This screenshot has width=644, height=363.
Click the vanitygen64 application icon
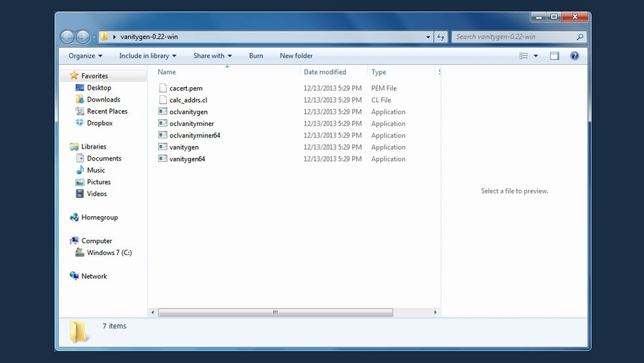coord(163,159)
